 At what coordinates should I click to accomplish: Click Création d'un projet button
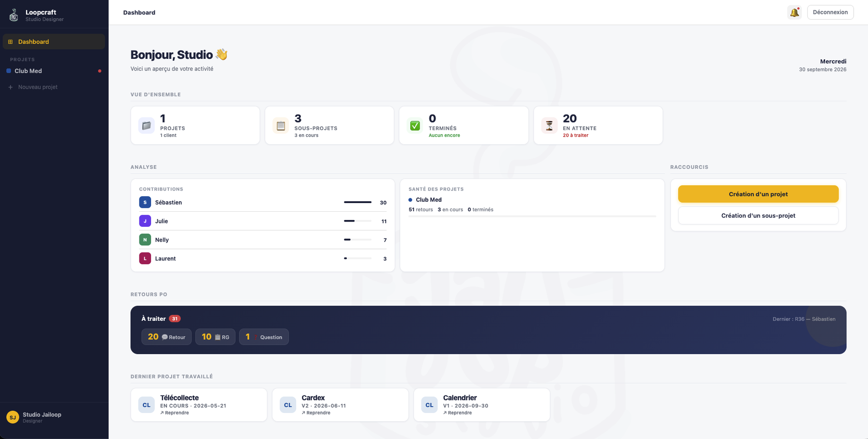tap(758, 194)
